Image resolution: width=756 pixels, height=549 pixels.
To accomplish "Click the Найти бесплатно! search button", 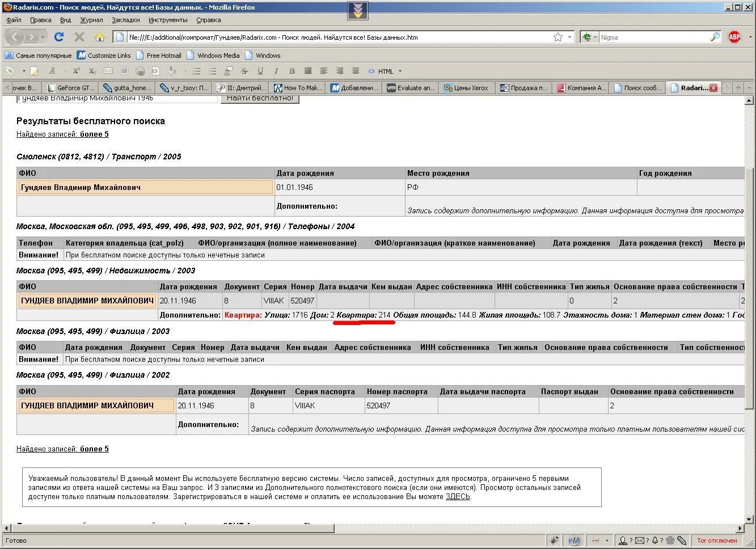I will click(260, 98).
